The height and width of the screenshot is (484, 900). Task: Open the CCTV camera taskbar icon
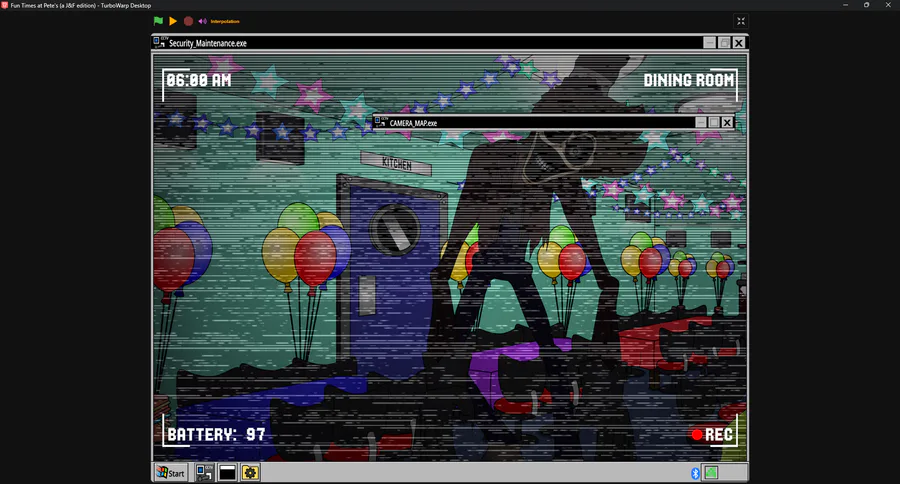pyautogui.click(x=204, y=473)
